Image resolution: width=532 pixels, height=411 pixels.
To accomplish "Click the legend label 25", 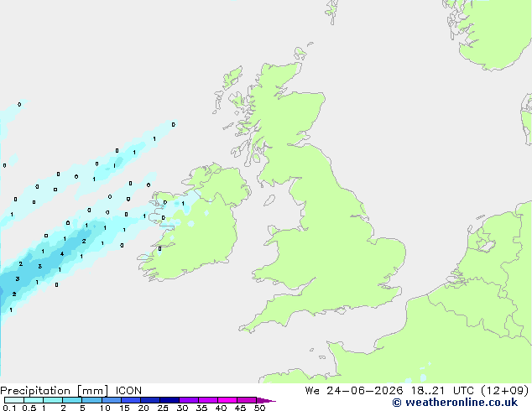I will click(x=163, y=408).
